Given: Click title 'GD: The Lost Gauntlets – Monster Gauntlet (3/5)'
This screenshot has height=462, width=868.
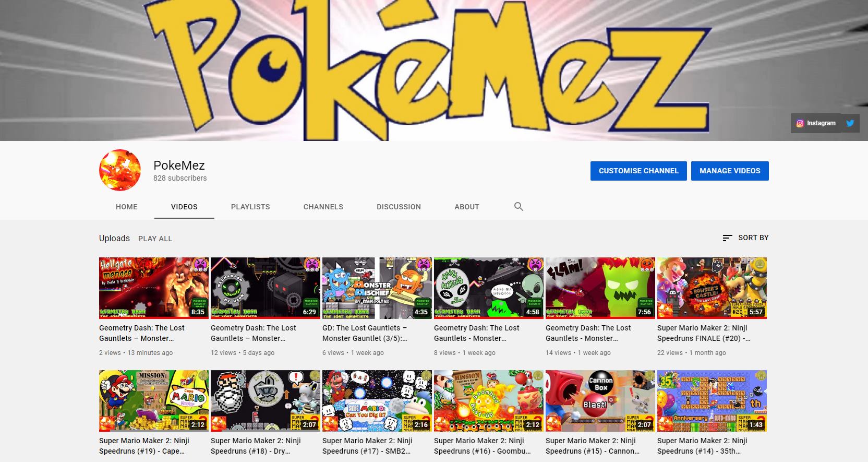Looking at the screenshot, I should tap(365, 333).
